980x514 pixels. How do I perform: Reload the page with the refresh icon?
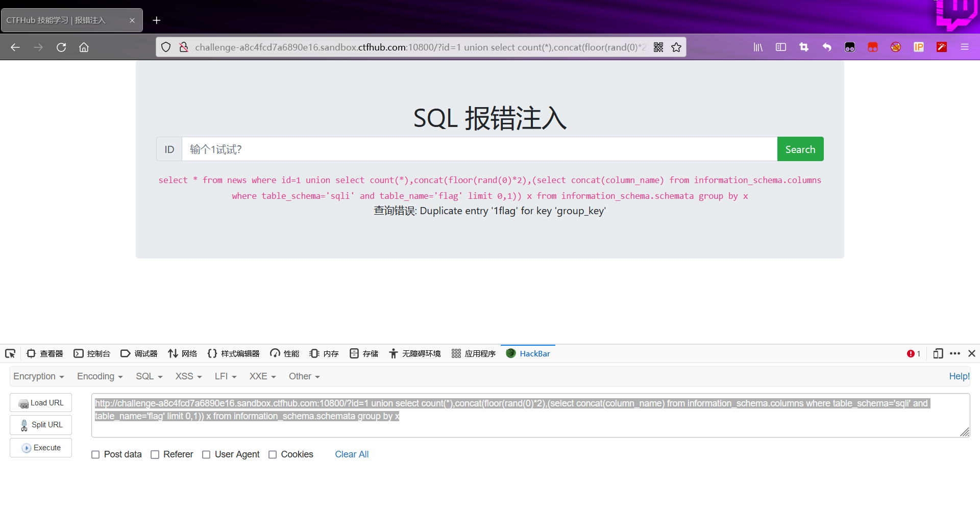(x=61, y=47)
